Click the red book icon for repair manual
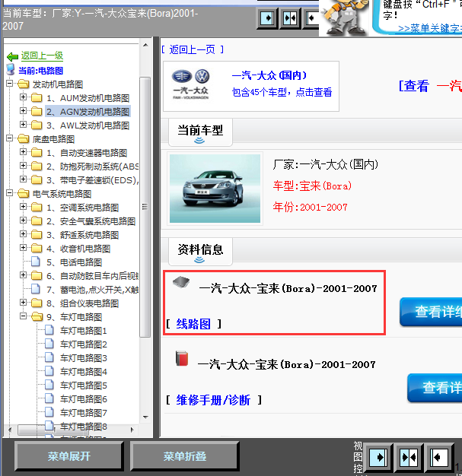 (x=182, y=358)
